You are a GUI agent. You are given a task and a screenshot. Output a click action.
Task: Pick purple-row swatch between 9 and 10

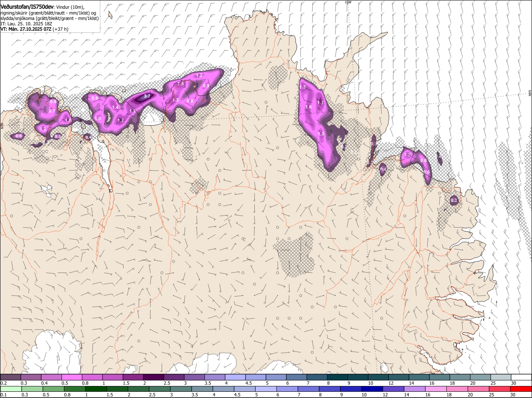click(x=358, y=377)
